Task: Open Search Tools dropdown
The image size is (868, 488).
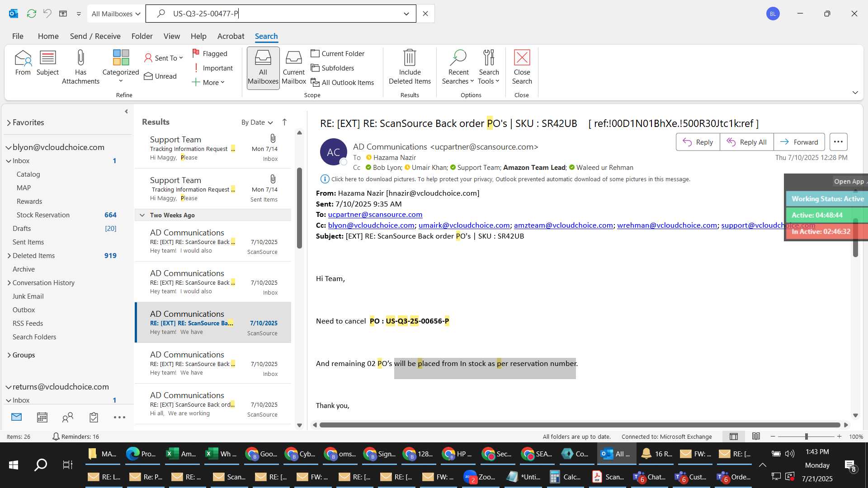Action: pos(489,67)
